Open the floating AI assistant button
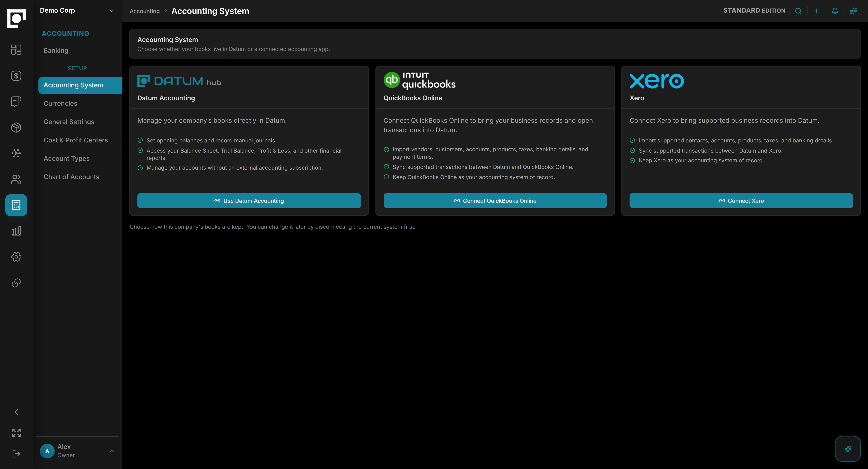The width and height of the screenshot is (868, 469). point(848,449)
